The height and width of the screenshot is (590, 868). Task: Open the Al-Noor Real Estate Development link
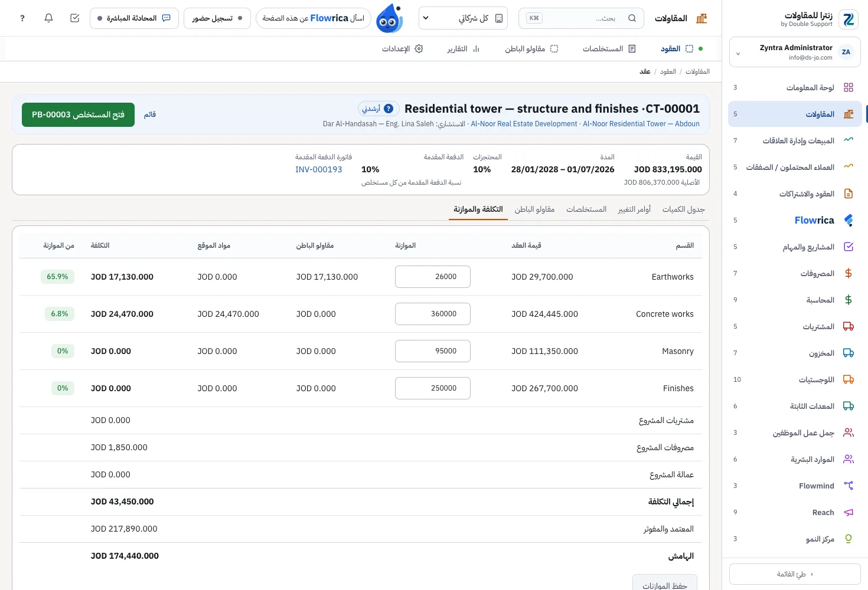tap(524, 124)
